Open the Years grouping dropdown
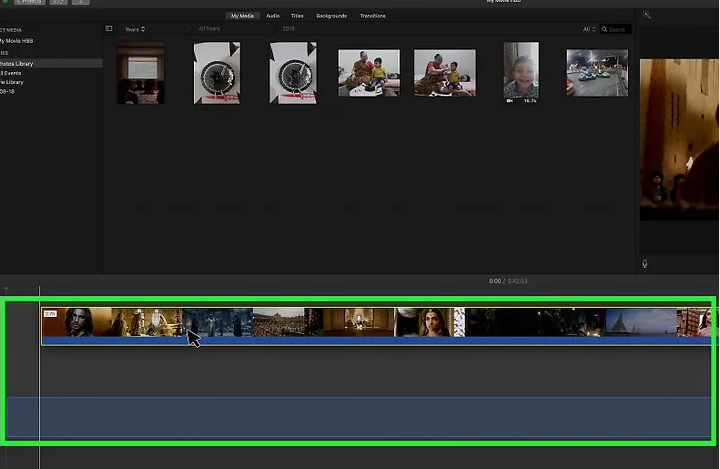The height and width of the screenshot is (469, 720). tap(135, 29)
